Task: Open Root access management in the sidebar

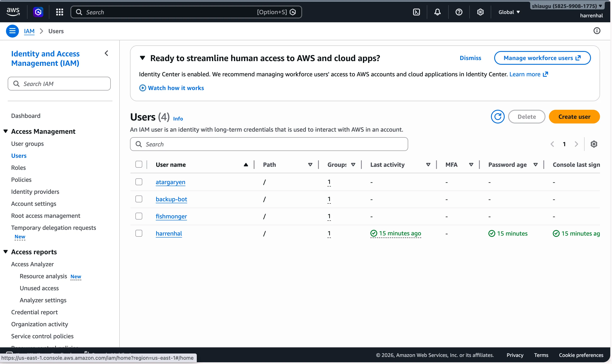Action: tap(46, 216)
